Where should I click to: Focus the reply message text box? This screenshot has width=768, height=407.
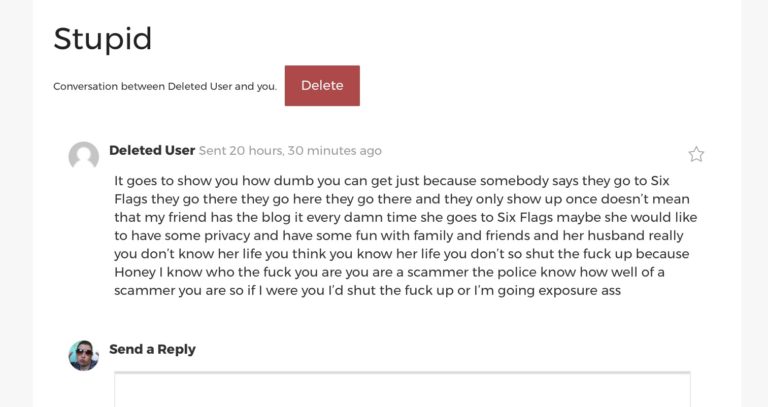click(402, 390)
